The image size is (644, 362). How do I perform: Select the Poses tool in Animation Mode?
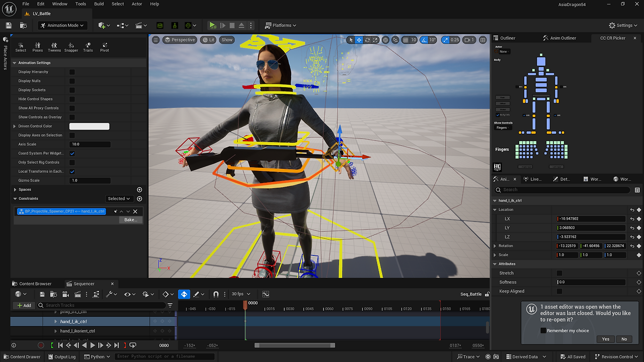click(37, 47)
